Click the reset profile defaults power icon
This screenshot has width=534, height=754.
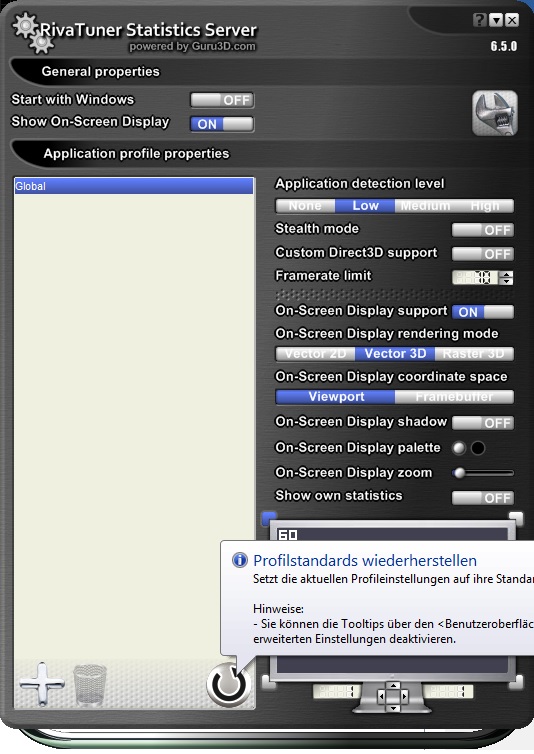click(x=229, y=685)
